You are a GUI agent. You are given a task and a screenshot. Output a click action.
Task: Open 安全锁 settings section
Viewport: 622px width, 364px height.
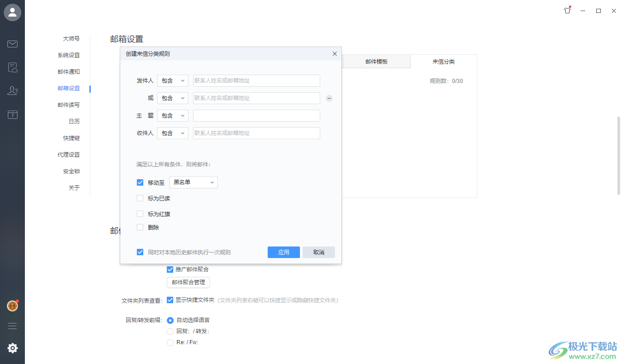coord(71,171)
